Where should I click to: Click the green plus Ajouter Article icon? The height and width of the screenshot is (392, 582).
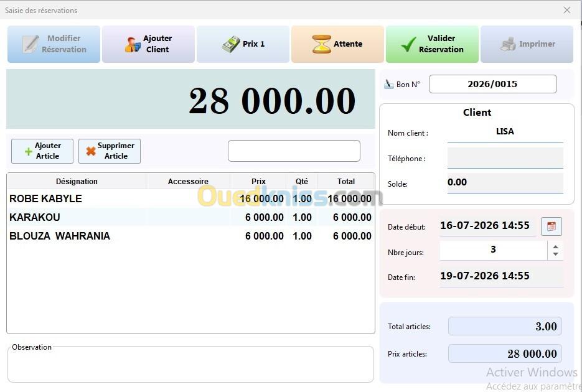pyautogui.click(x=28, y=151)
